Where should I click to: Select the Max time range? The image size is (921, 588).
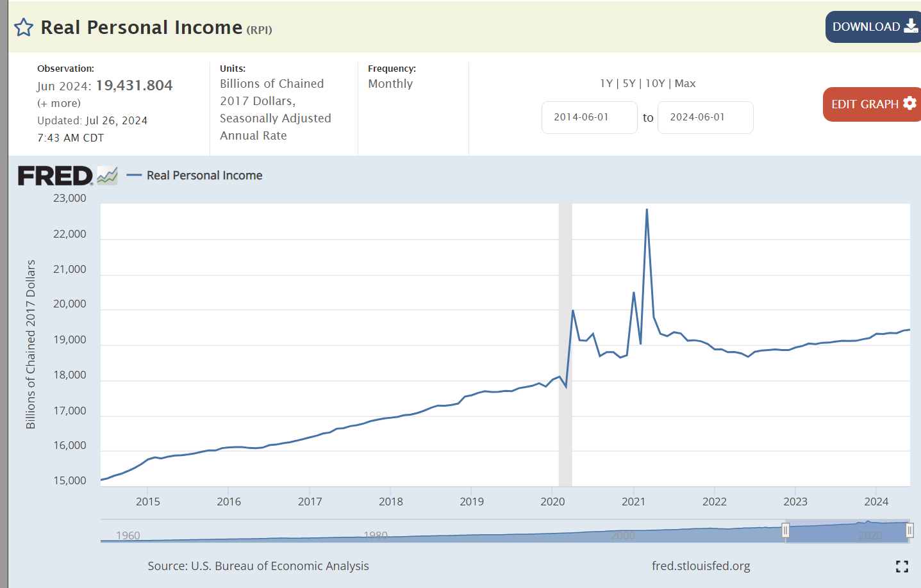click(x=685, y=83)
